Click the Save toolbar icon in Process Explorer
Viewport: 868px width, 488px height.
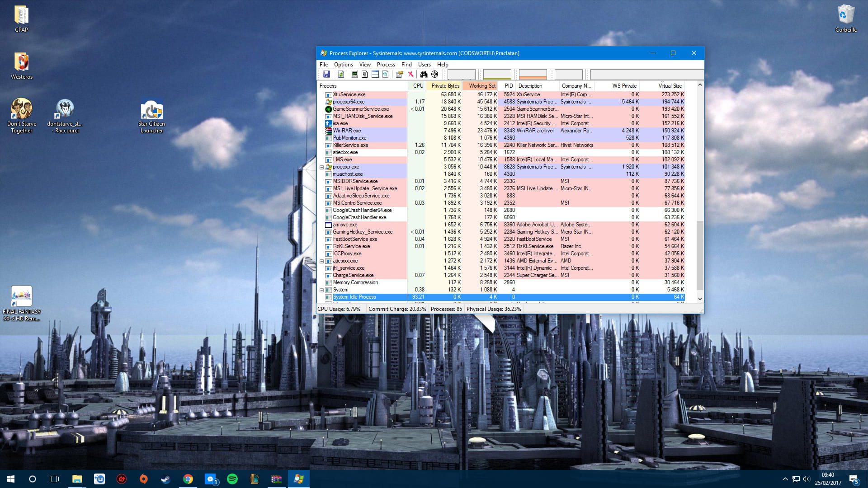pyautogui.click(x=326, y=74)
